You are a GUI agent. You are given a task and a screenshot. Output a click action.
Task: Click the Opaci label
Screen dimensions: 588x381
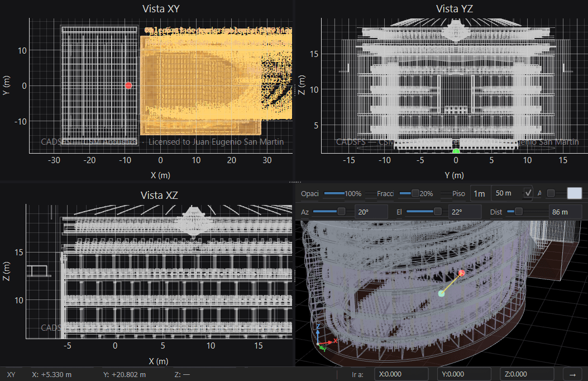310,193
